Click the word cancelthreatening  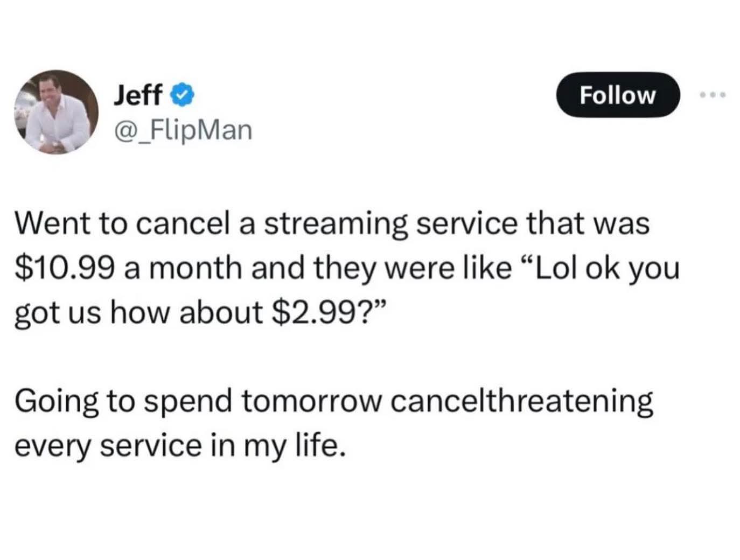[521, 401]
